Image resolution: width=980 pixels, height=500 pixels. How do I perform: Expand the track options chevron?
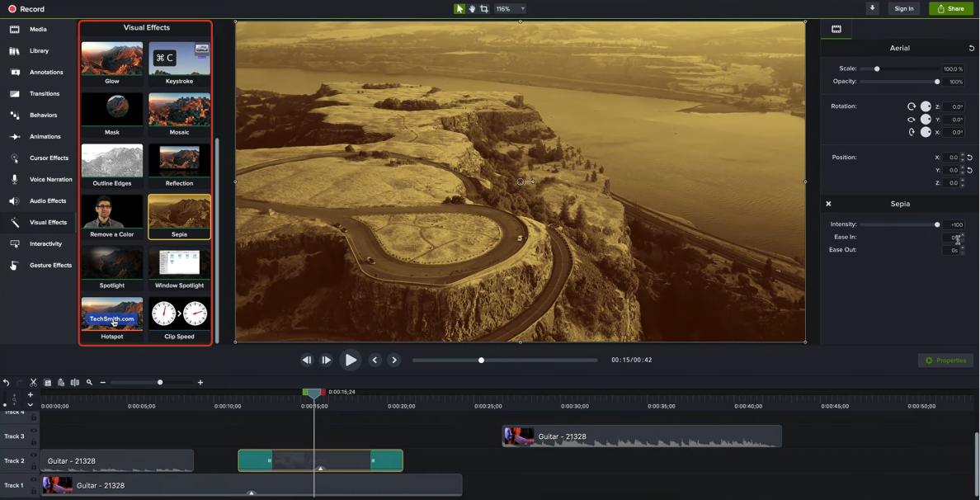pyautogui.click(x=30, y=405)
